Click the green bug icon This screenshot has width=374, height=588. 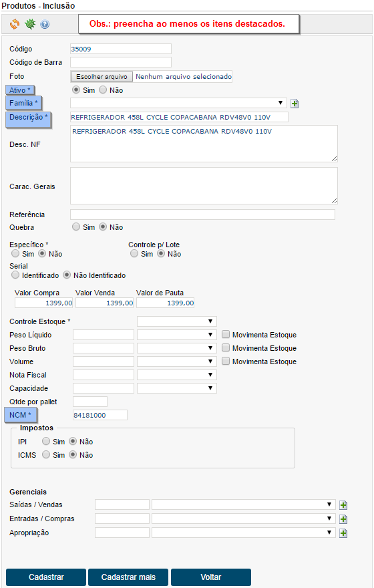click(x=30, y=24)
